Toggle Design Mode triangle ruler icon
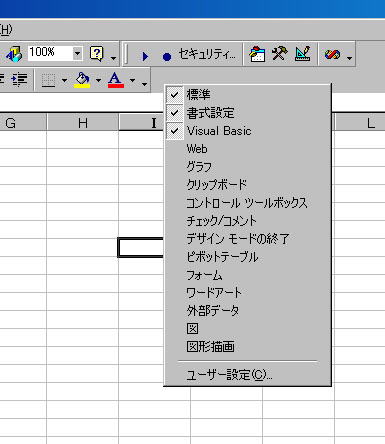 click(303, 53)
